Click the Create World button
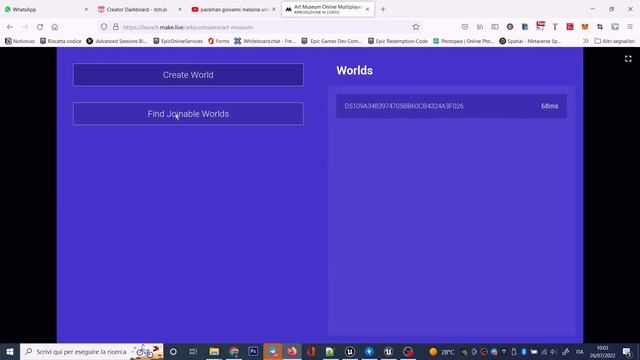The width and height of the screenshot is (640, 360). (188, 75)
